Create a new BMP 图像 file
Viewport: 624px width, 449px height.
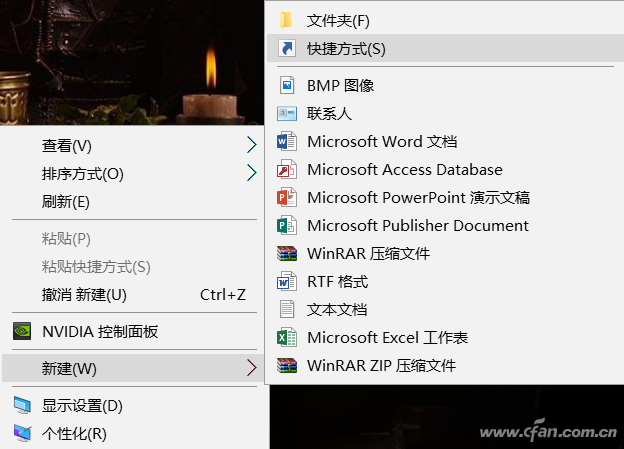click(x=445, y=85)
